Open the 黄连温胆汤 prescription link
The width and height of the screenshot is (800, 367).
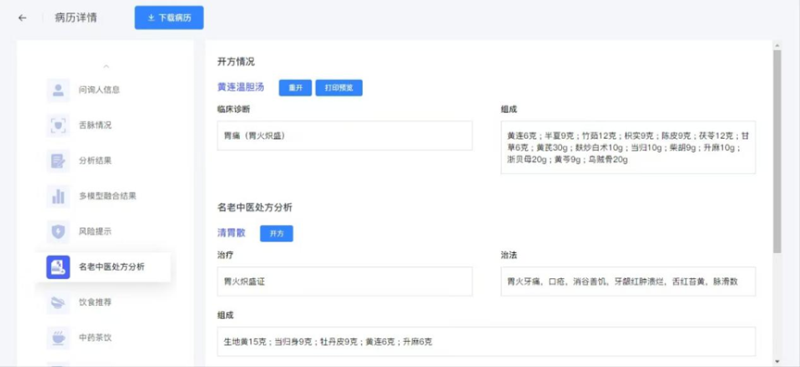point(241,87)
